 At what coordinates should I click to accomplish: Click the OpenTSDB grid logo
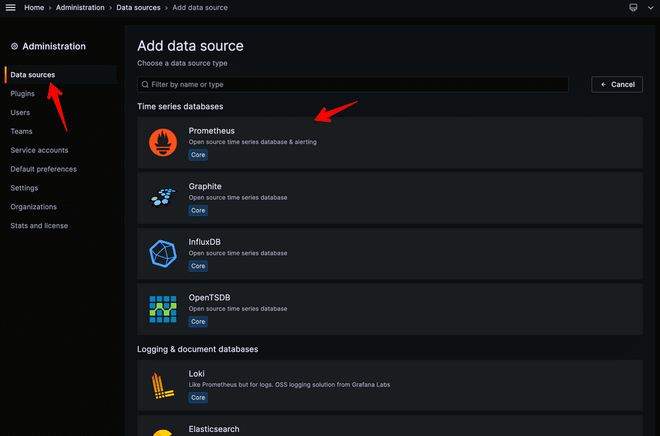pos(162,308)
